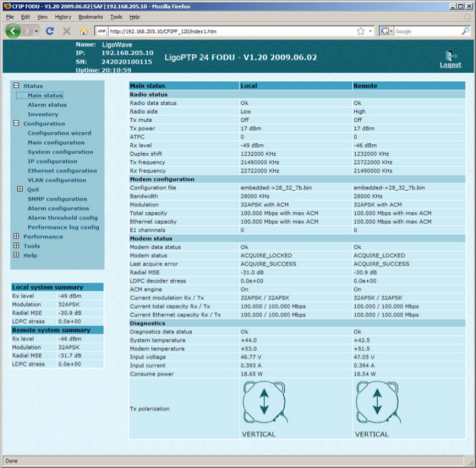This screenshot has width=476, height=468.
Task: Open the Alarm status page
Action: click(x=47, y=105)
